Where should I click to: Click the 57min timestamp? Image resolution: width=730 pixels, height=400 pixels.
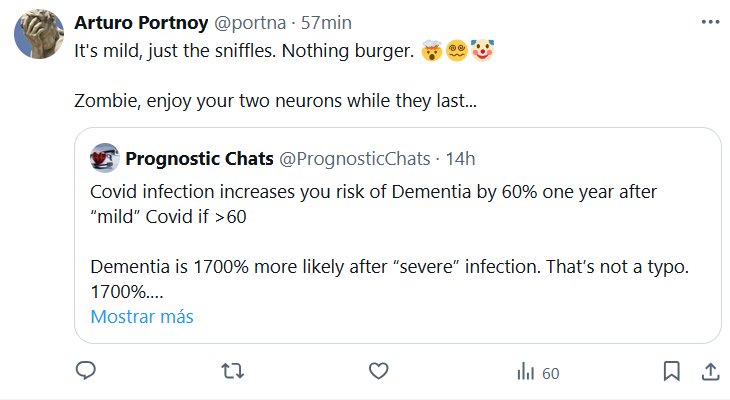click(325, 22)
